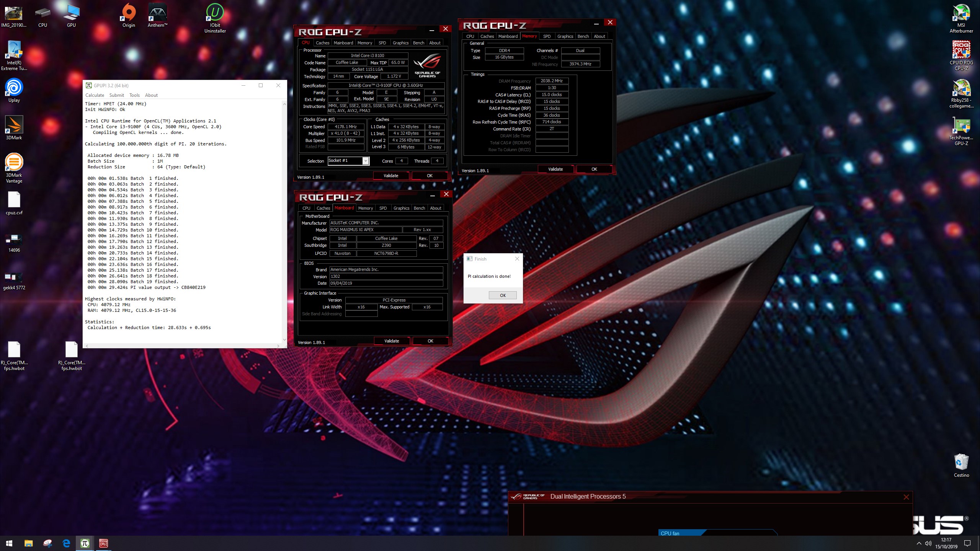Viewport: 980px width, 551px height.
Task: Open File Explorer from the taskbar
Action: 28,543
